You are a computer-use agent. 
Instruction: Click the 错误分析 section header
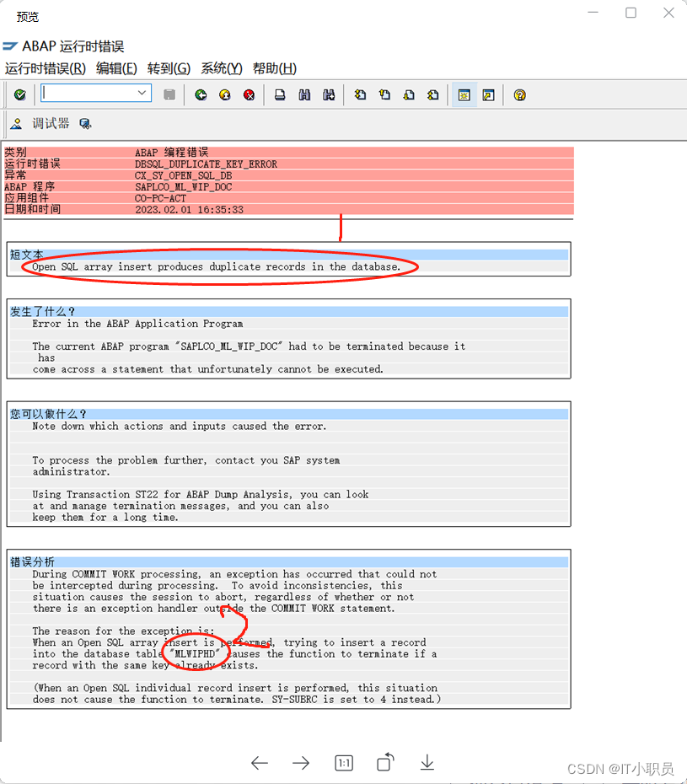point(289,562)
